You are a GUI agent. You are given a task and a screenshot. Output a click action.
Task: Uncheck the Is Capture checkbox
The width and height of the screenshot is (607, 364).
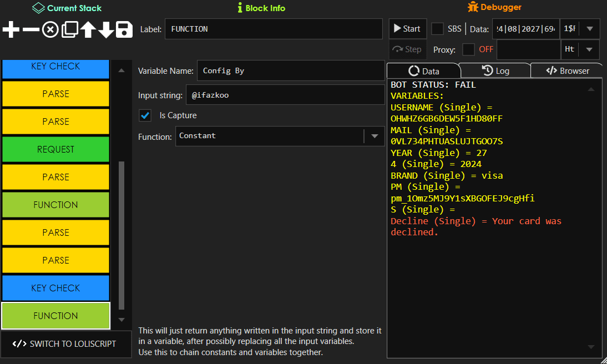[x=145, y=115]
